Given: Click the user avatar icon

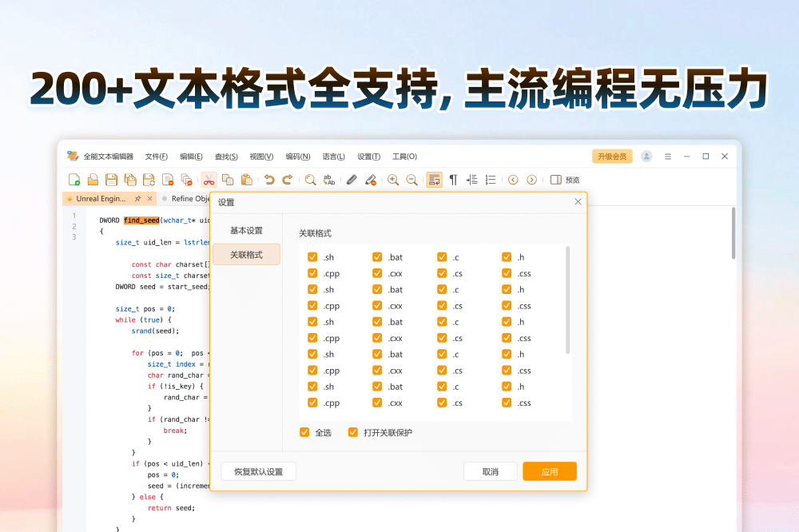Looking at the screenshot, I should pyautogui.click(x=646, y=157).
